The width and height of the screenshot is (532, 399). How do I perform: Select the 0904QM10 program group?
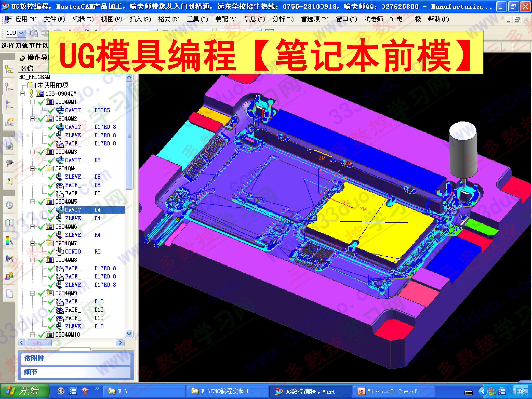[68, 335]
